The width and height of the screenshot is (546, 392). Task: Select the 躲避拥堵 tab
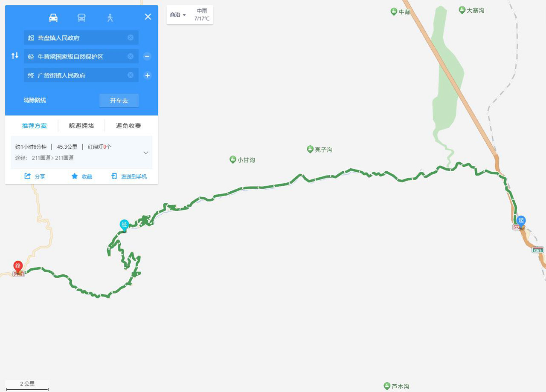click(x=81, y=126)
